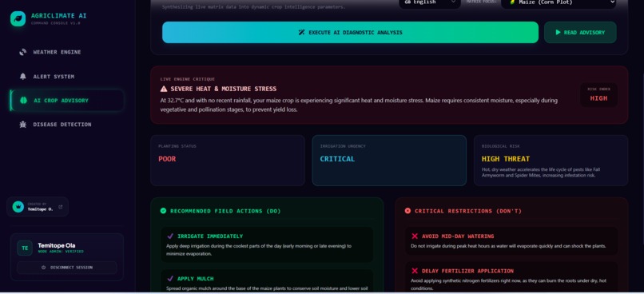Click the X icon beside Avoid Mid-Day Watering
The width and height of the screenshot is (644, 294).
pos(415,236)
